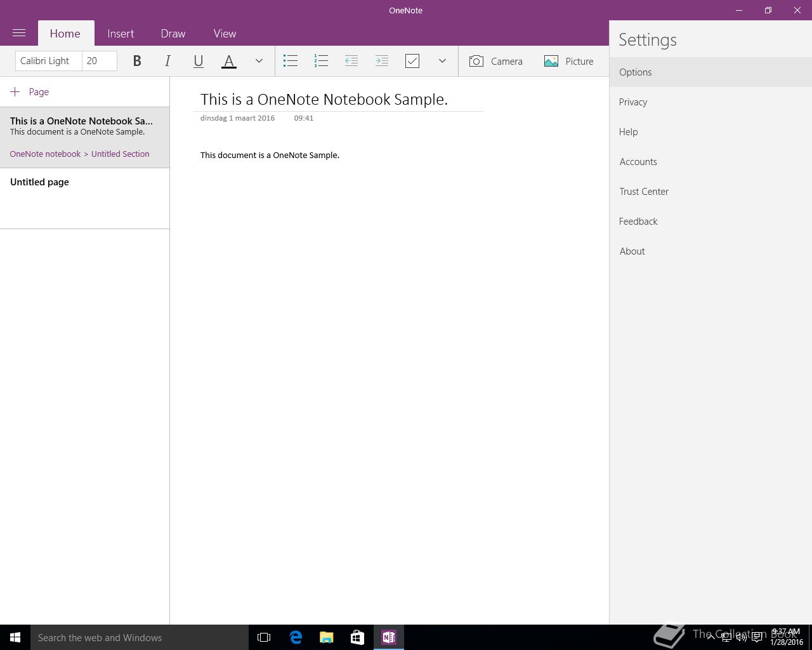The width and height of the screenshot is (812, 650).
Task: Open Camera to insert photo
Action: 496,61
